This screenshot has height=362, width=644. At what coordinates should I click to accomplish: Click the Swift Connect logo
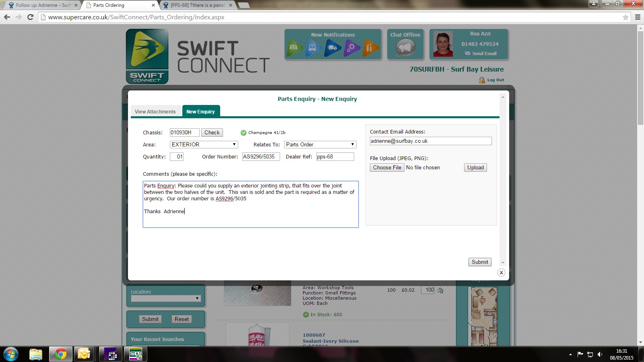(147, 56)
